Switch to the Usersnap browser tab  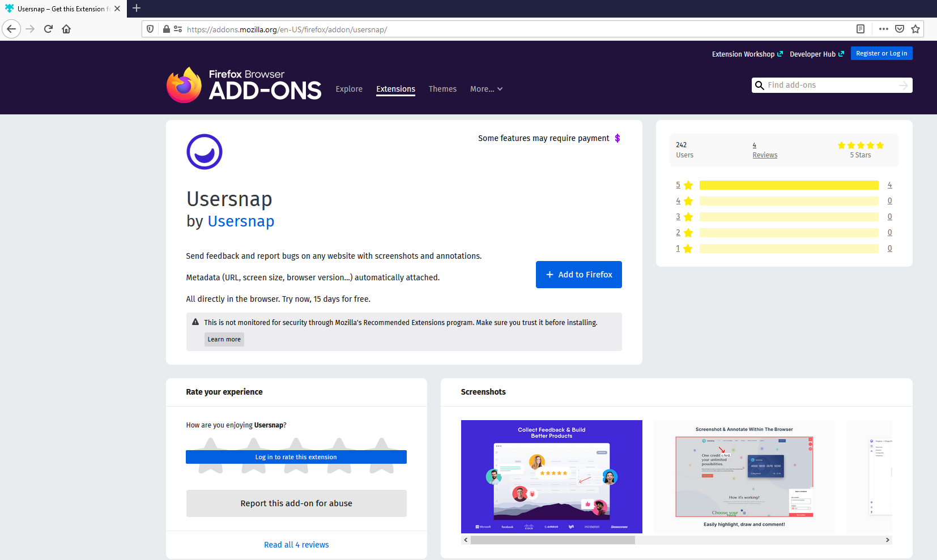coord(62,8)
